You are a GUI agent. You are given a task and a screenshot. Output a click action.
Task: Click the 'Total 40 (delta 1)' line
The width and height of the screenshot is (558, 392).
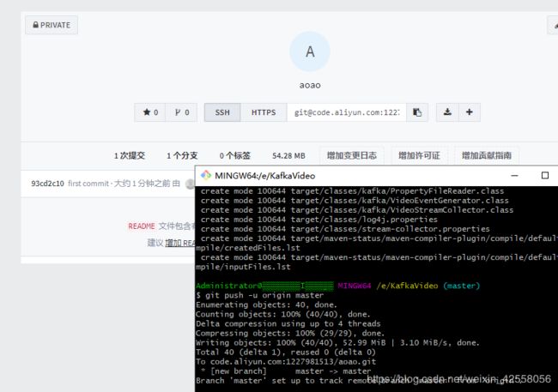pyautogui.click(x=286, y=353)
